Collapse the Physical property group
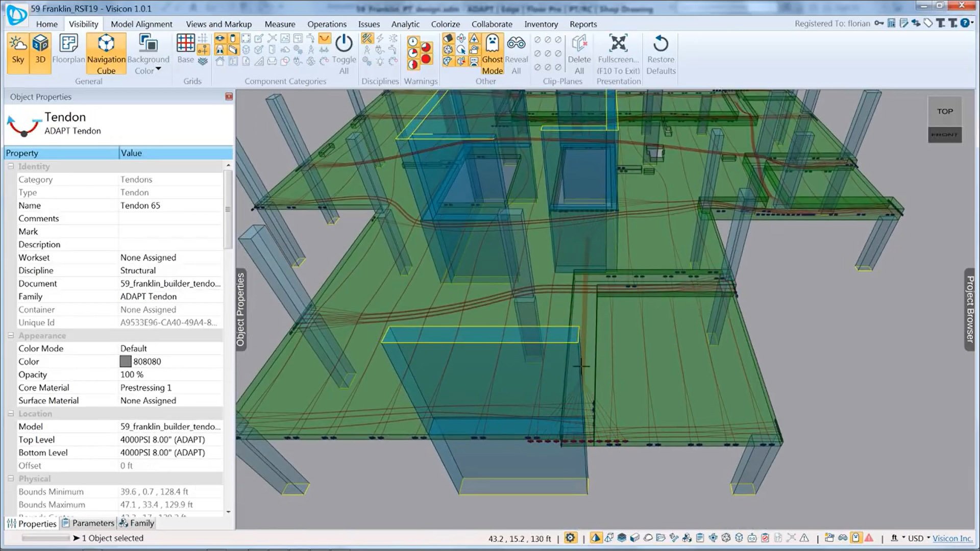Image resolution: width=980 pixels, height=551 pixels. 11,479
